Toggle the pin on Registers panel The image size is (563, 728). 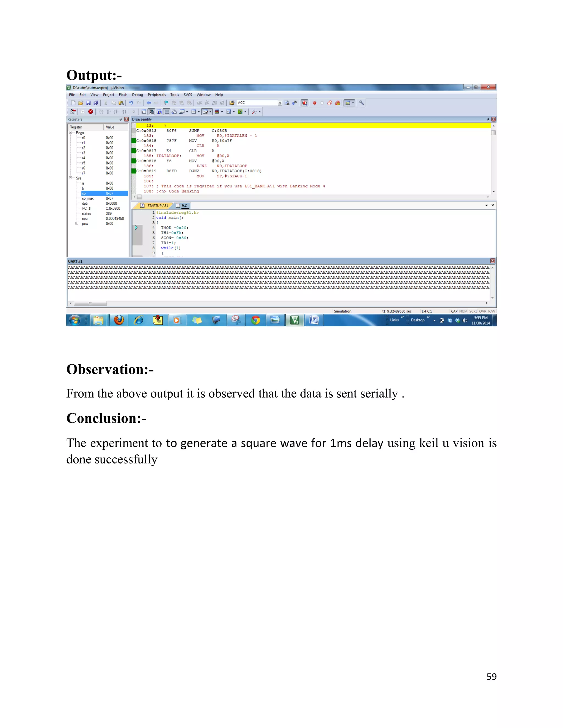[x=120, y=119]
